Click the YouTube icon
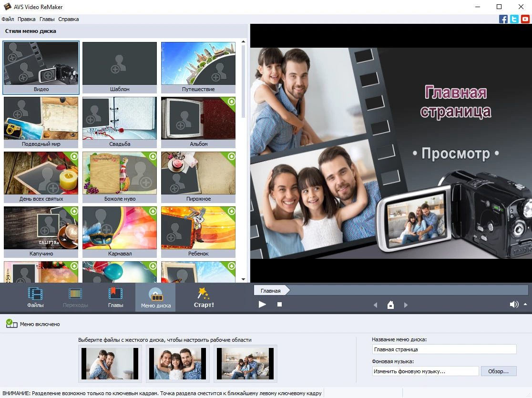Image resolution: width=532 pixels, height=398 pixels. (525, 19)
